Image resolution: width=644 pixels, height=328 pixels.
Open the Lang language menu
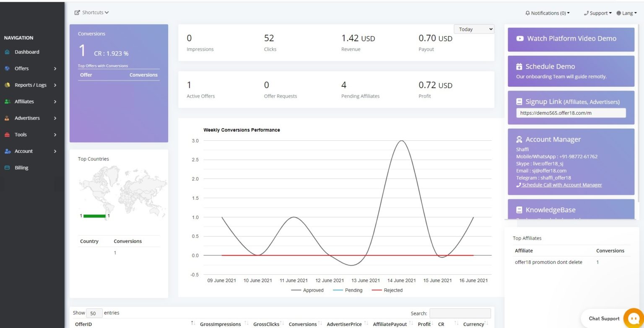(626, 13)
